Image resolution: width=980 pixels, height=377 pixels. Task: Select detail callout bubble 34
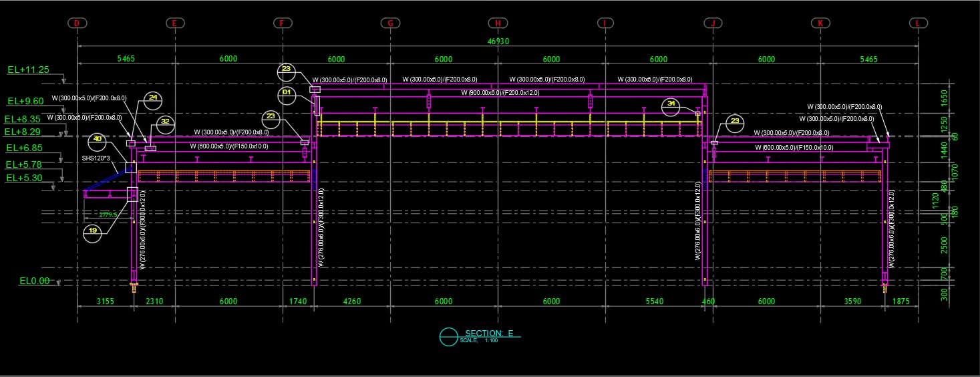point(671,104)
